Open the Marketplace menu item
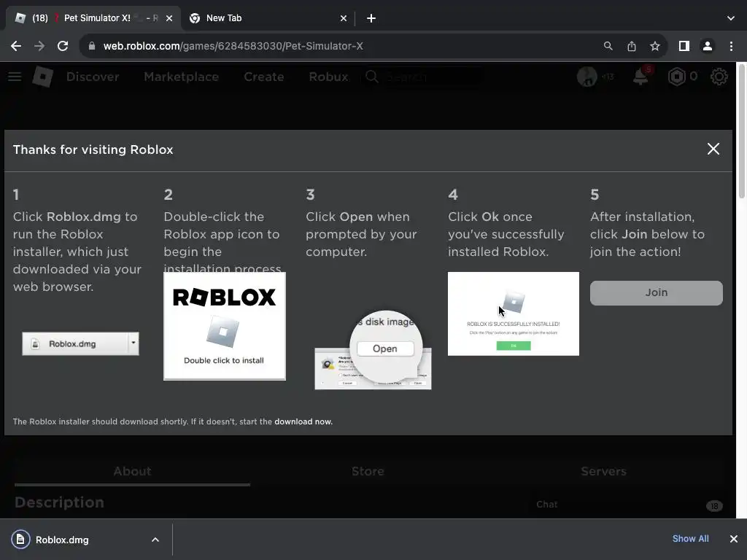The height and width of the screenshot is (560, 747). pos(182,77)
